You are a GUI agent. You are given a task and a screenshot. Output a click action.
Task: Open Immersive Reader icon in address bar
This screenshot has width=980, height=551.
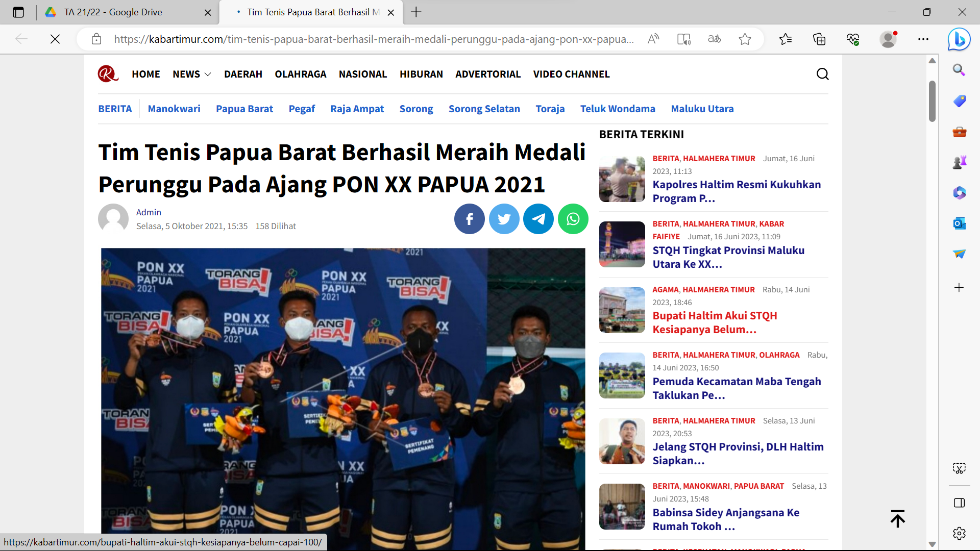click(683, 39)
